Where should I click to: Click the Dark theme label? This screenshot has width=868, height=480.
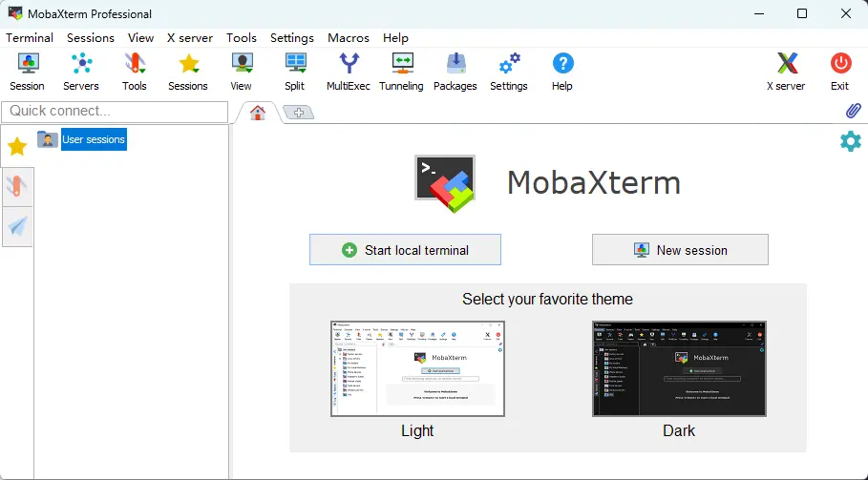679,430
